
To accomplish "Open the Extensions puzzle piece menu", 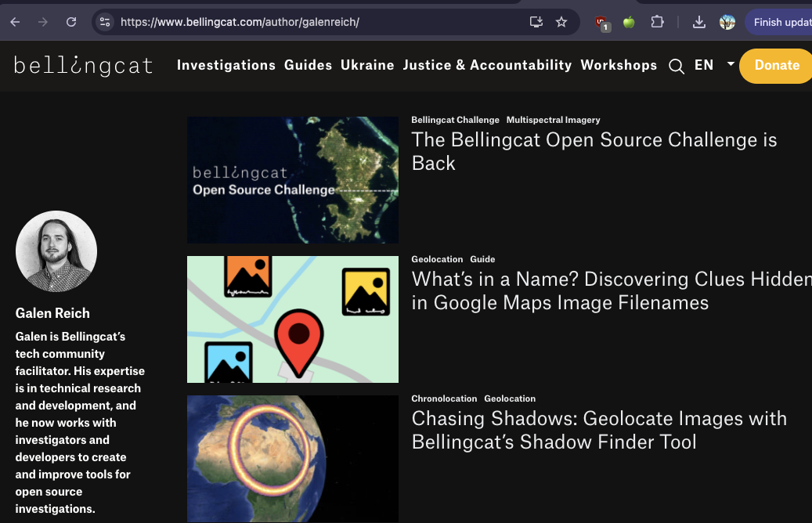I will pyautogui.click(x=658, y=22).
